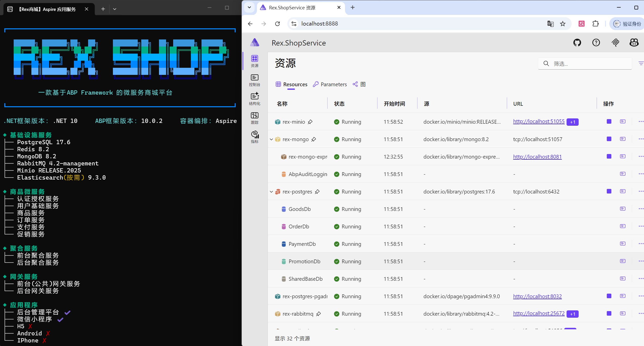Open the http://localhost:8081 link
The height and width of the screenshot is (346, 644).
pyautogui.click(x=537, y=157)
